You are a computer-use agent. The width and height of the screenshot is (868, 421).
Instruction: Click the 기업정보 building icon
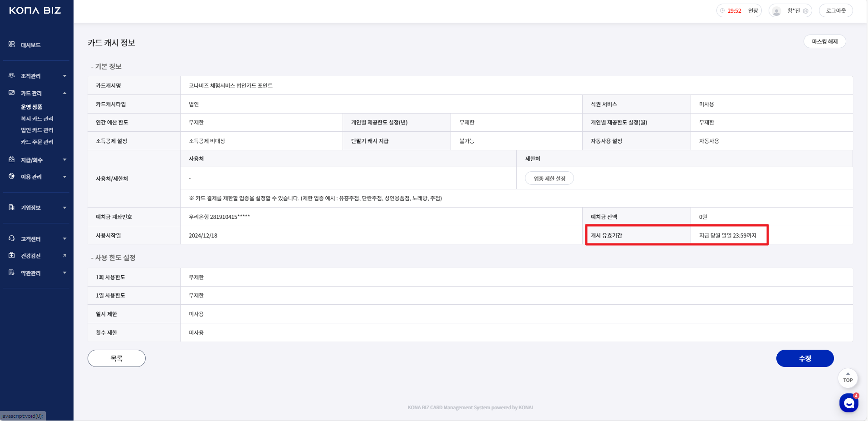12,208
